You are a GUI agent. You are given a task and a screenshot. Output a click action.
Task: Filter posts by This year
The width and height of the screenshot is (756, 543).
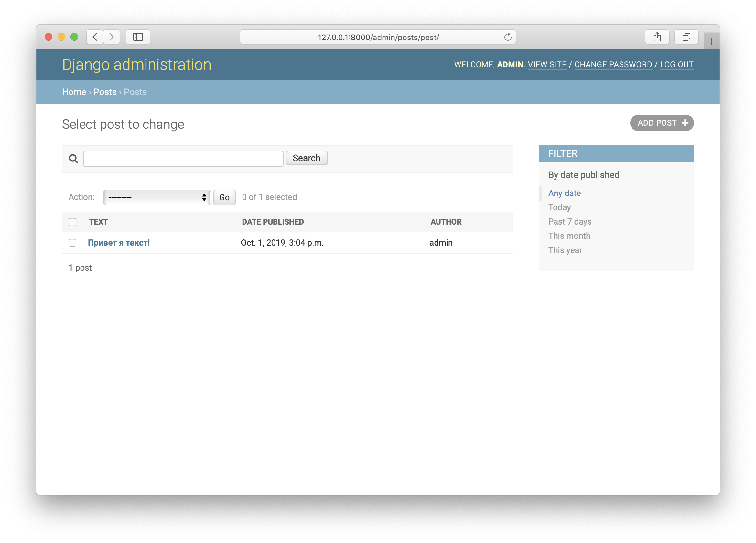coord(565,250)
